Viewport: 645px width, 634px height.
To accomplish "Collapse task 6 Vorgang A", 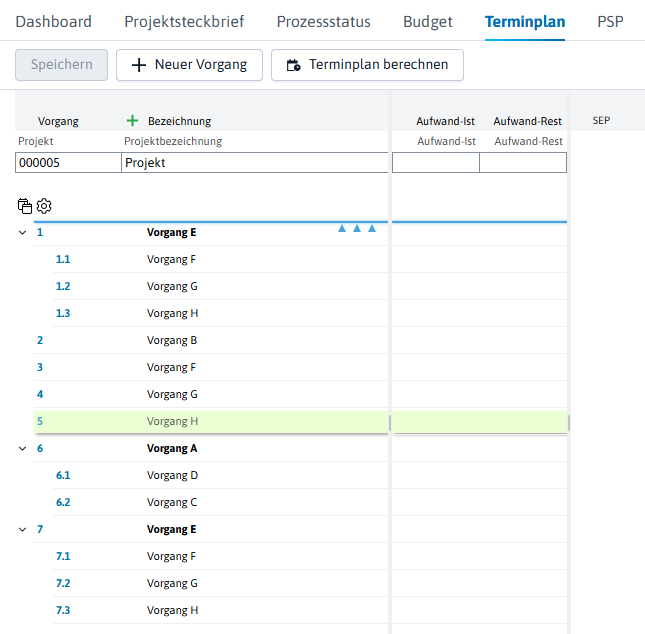I will point(23,448).
